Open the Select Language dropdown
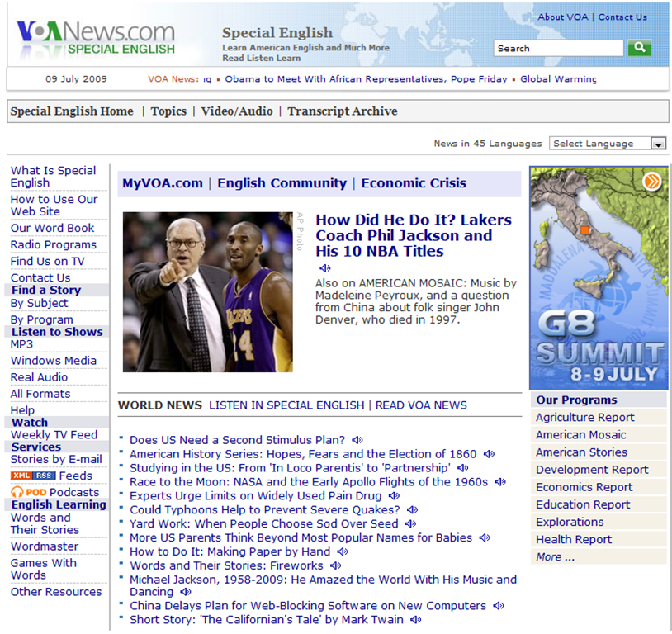 [x=608, y=144]
